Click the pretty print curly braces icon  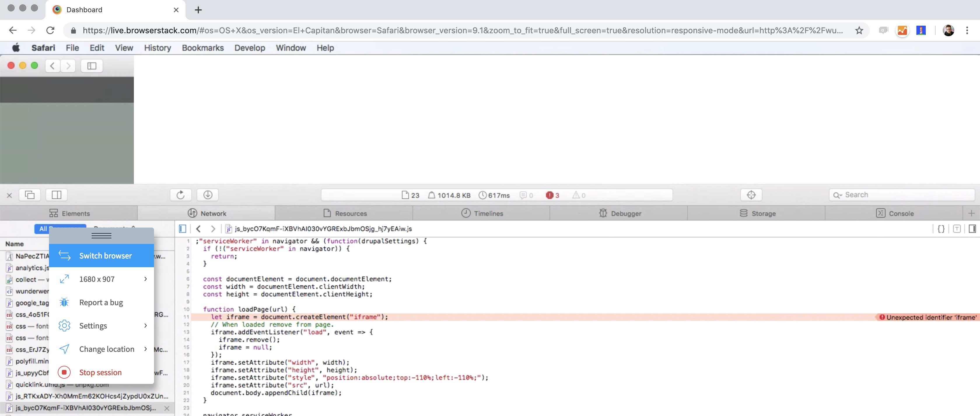tap(941, 229)
